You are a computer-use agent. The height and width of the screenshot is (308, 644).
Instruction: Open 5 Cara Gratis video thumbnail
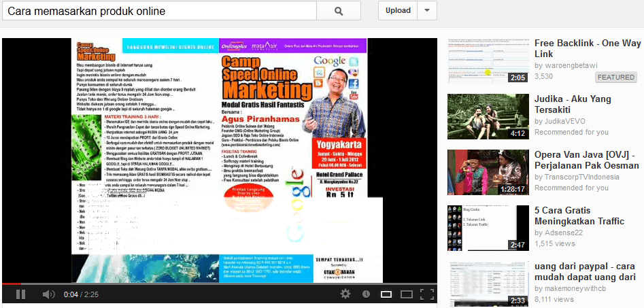488,228
